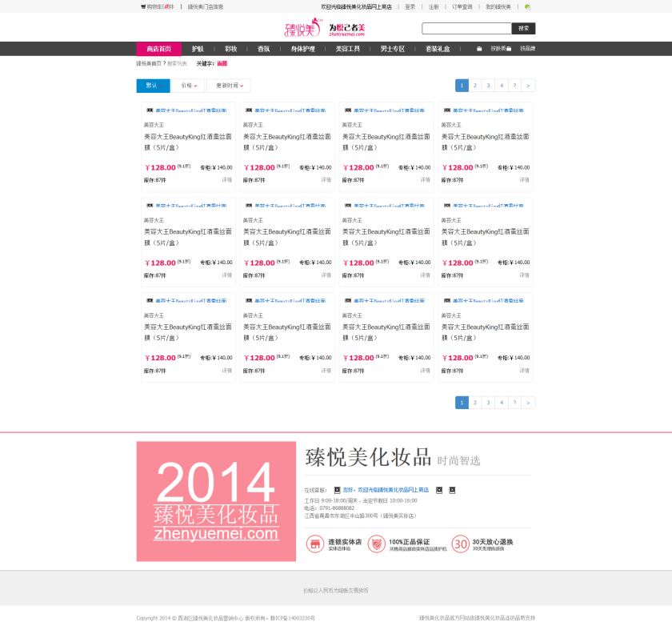Click the footer support credit link at right
This screenshot has width=672, height=630.
pyautogui.click(x=477, y=618)
